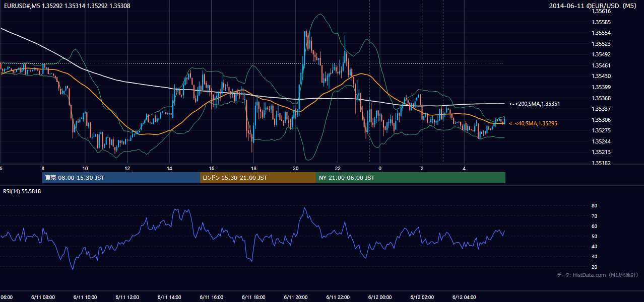Click RSI scale value 60

pos(594,226)
